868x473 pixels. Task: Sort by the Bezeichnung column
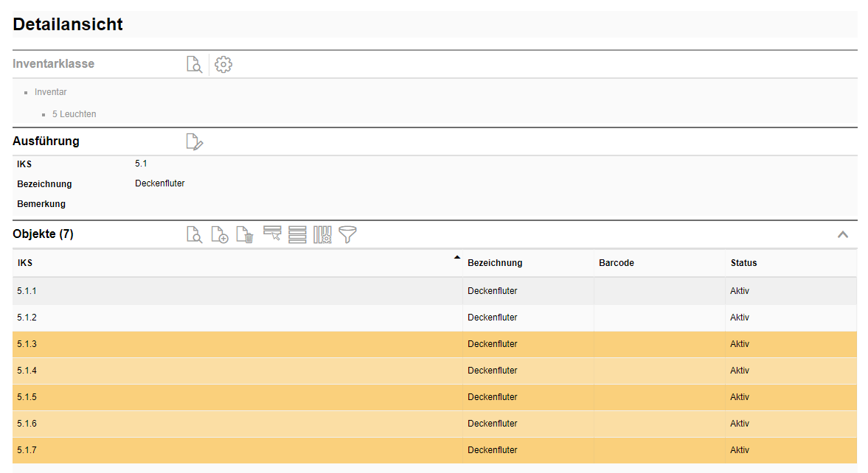(x=495, y=263)
